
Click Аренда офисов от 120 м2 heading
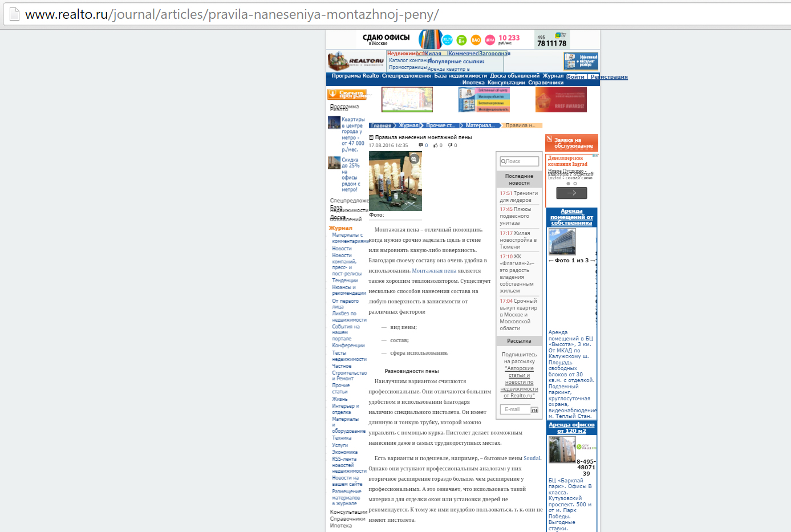pyautogui.click(x=571, y=428)
